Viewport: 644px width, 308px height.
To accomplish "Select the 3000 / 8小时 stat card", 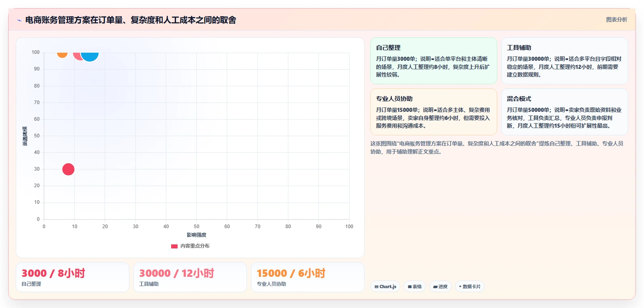I will 73,277.
